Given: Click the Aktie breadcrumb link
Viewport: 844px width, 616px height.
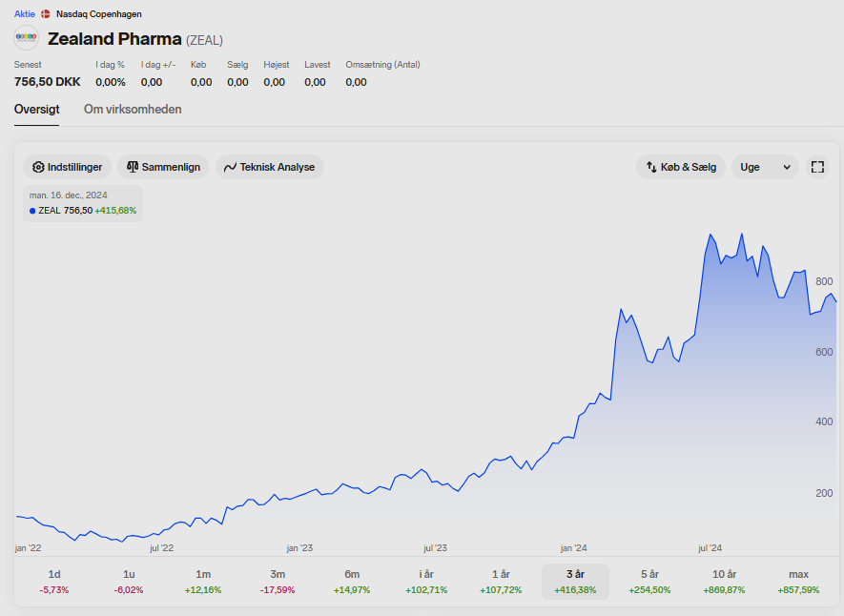Looking at the screenshot, I should tap(24, 14).
